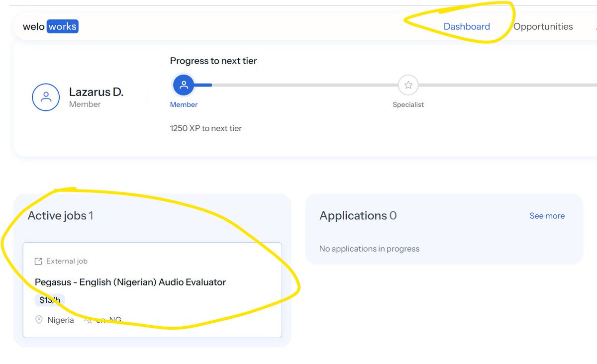Click the language translate icon in job card
Viewport: 597px width, 364px height.
tap(88, 320)
